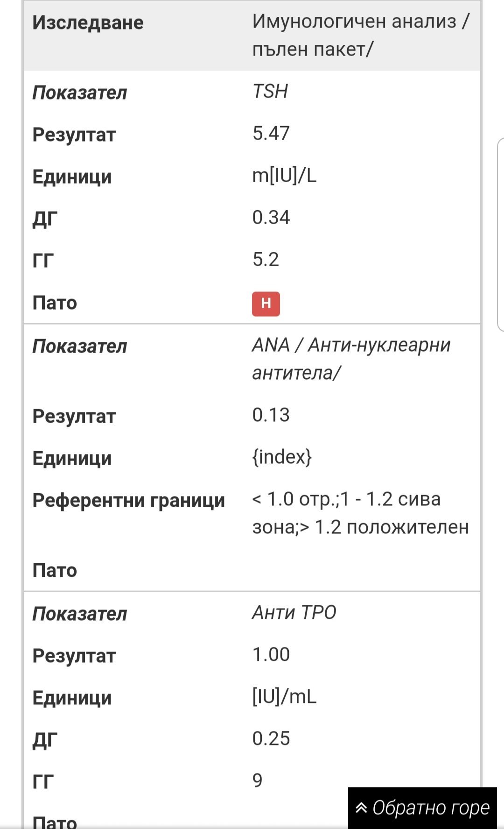
Task: Click the scroll handle on the right edge
Action: pos(500,234)
